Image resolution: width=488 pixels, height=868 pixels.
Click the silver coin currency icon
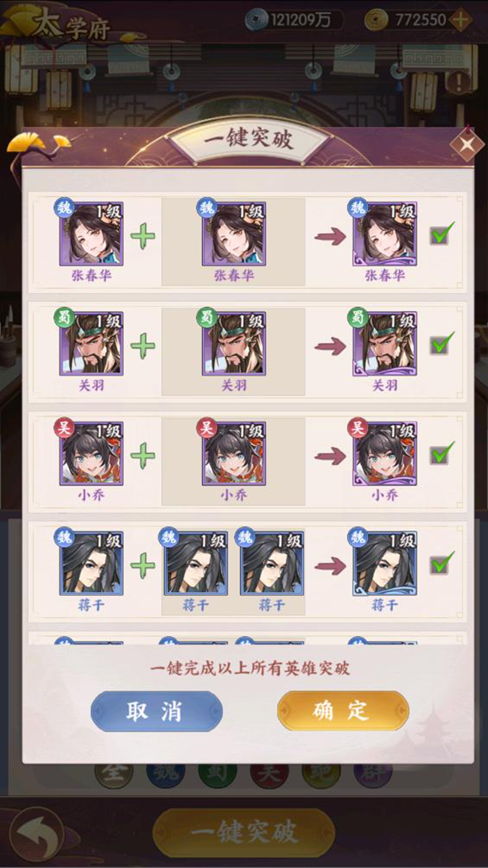click(x=256, y=20)
